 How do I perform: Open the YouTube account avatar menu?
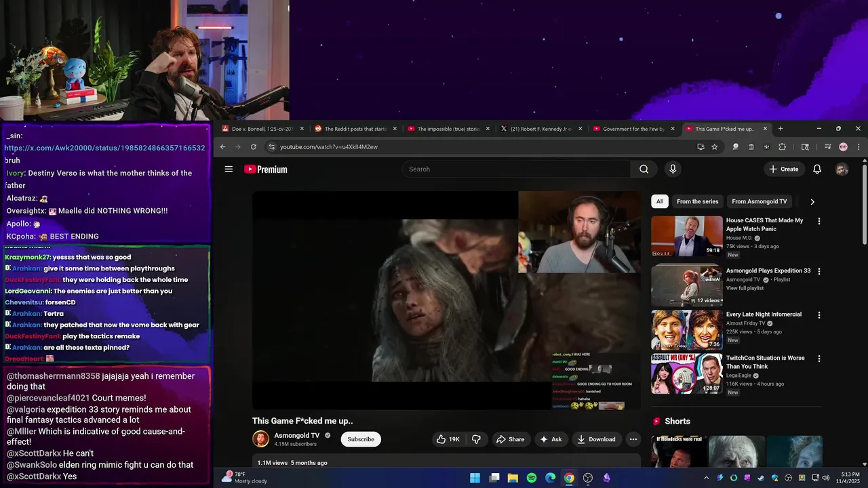coord(842,169)
